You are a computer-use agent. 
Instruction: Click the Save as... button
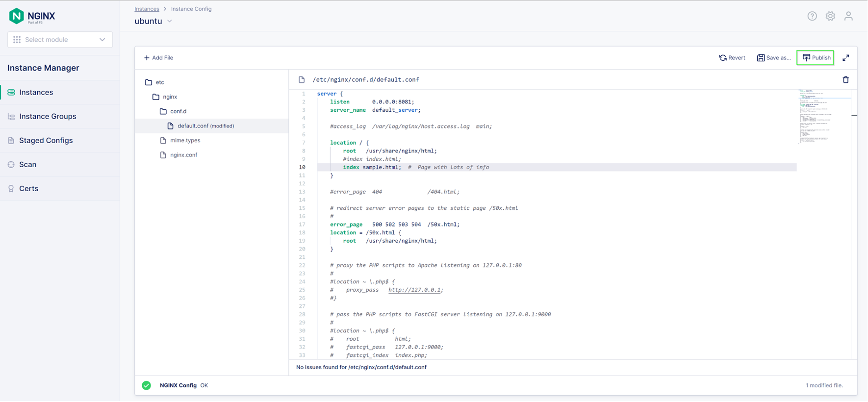773,58
